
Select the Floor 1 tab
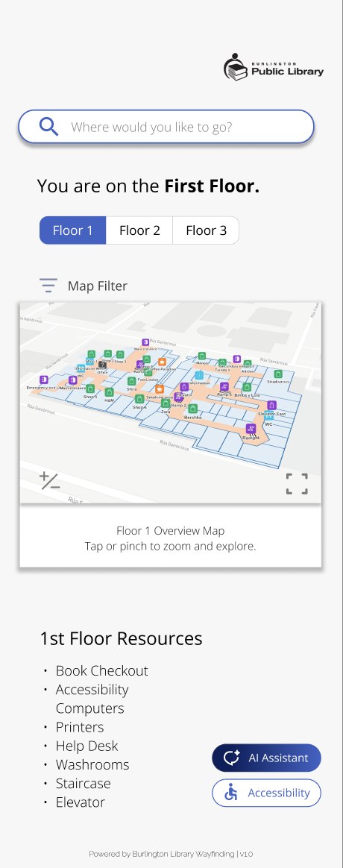pyautogui.click(x=72, y=230)
